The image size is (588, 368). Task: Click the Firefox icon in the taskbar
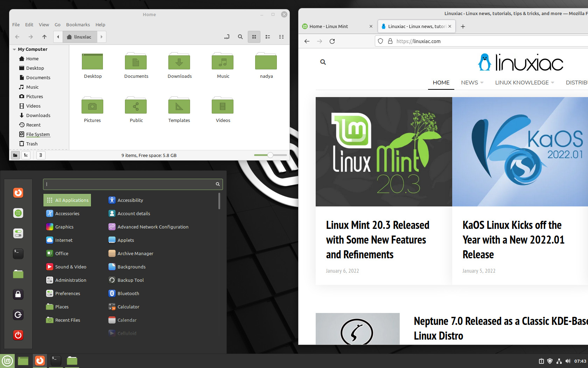point(40,361)
